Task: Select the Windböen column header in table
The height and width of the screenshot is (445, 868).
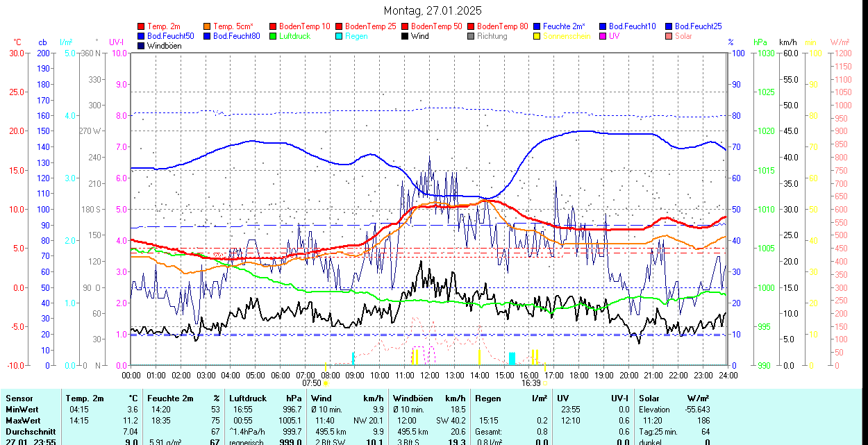Action: (x=412, y=398)
